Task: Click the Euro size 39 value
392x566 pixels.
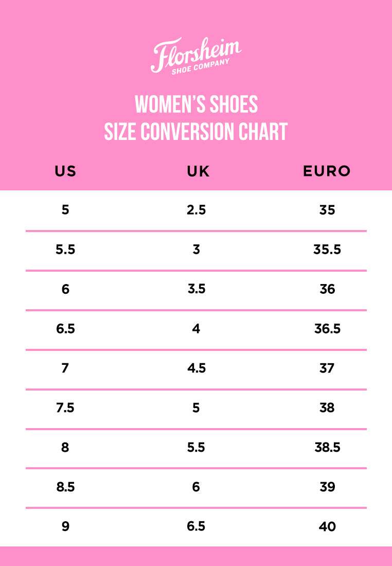Action: click(327, 487)
